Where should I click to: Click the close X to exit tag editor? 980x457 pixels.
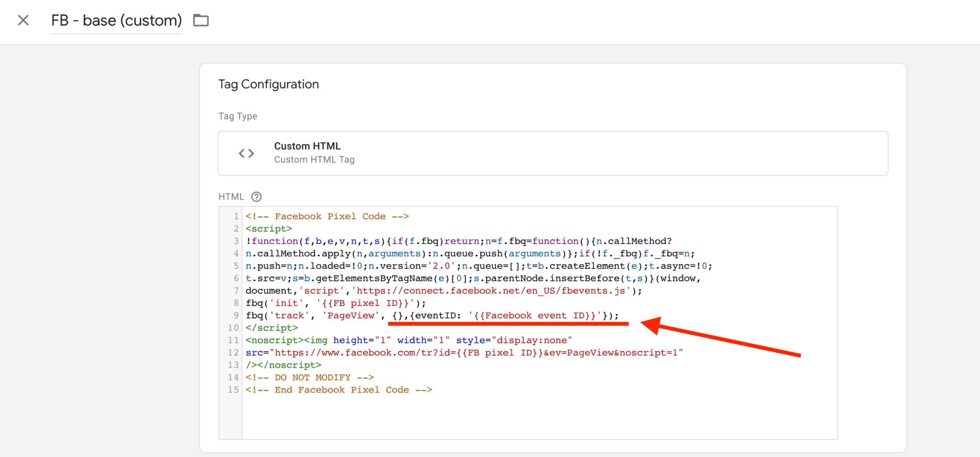[x=23, y=20]
